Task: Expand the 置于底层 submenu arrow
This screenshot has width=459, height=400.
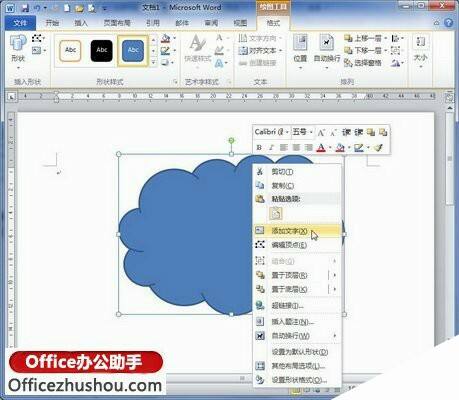Action: click(x=334, y=289)
